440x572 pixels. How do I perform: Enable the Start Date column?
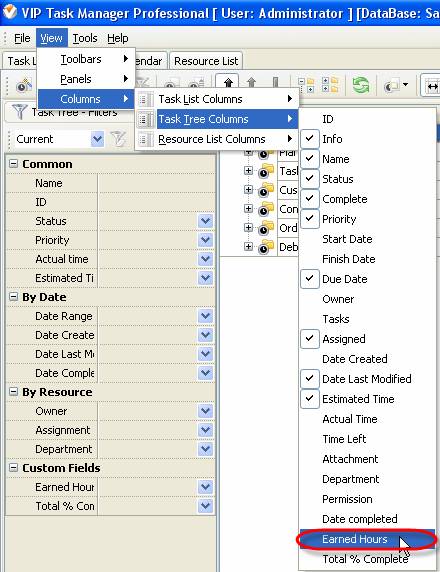pos(367,239)
